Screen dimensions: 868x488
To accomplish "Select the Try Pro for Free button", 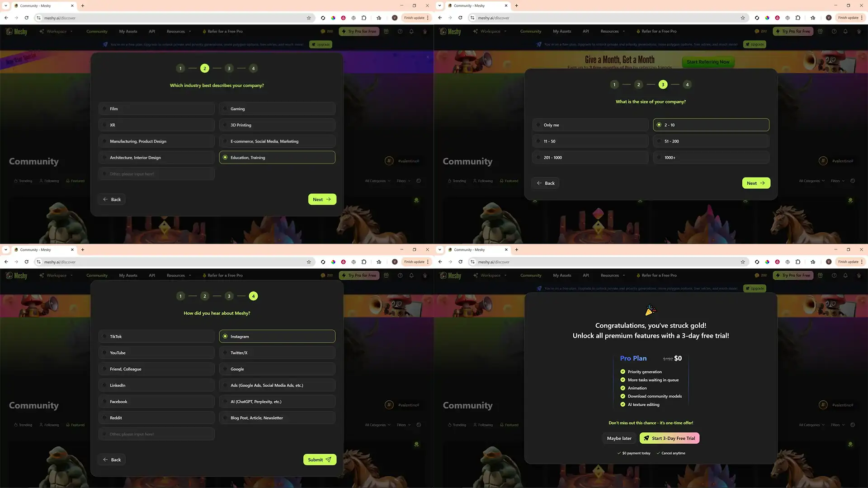I will pos(359,31).
